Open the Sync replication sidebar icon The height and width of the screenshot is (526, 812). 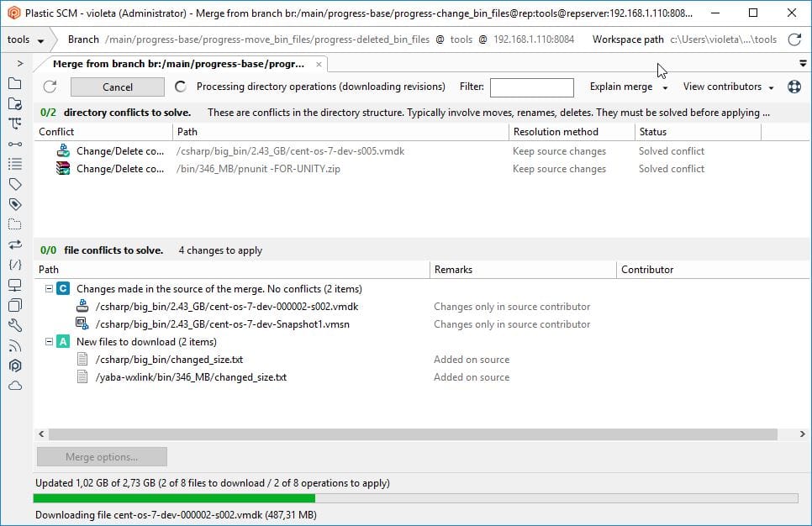(15, 245)
